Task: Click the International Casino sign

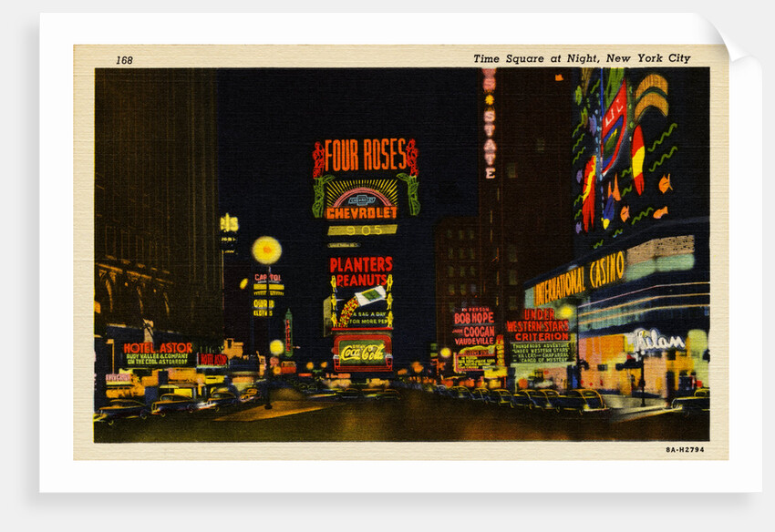Action: [x=579, y=278]
